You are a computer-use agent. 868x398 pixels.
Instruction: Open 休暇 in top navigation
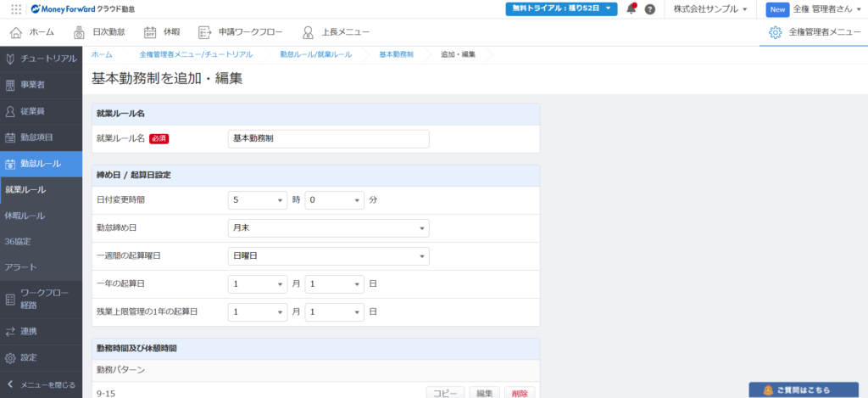162,32
